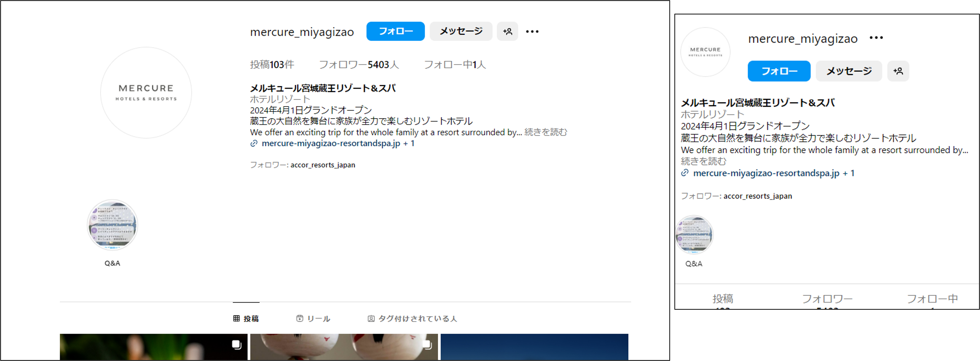Open the フォロー中1人 following list

(455, 65)
